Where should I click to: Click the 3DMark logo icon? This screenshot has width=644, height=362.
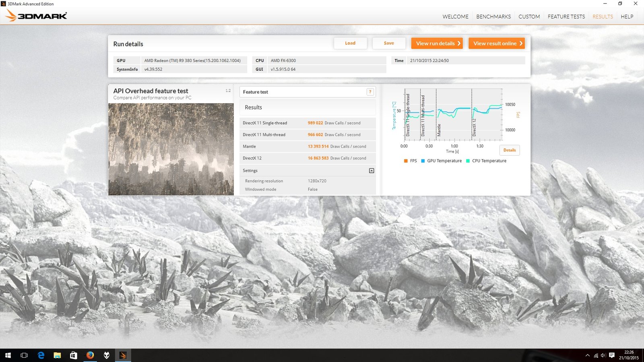(36, 16)
